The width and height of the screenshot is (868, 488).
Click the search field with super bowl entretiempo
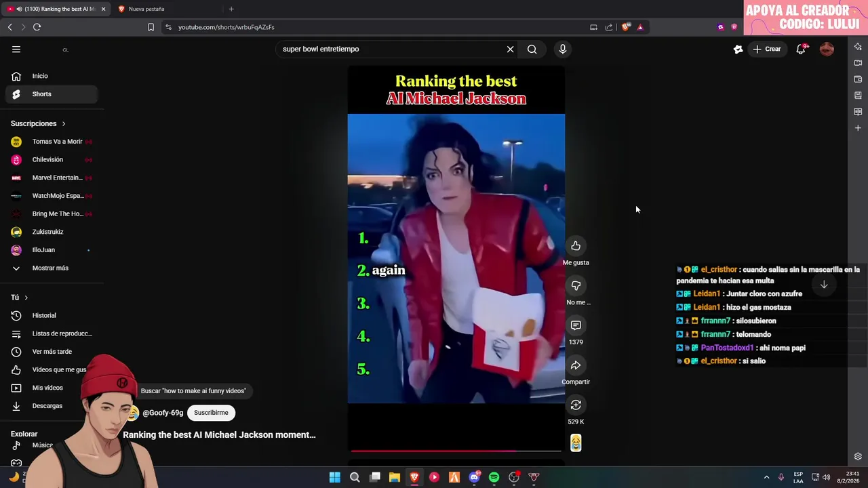[x=390, y=49]
